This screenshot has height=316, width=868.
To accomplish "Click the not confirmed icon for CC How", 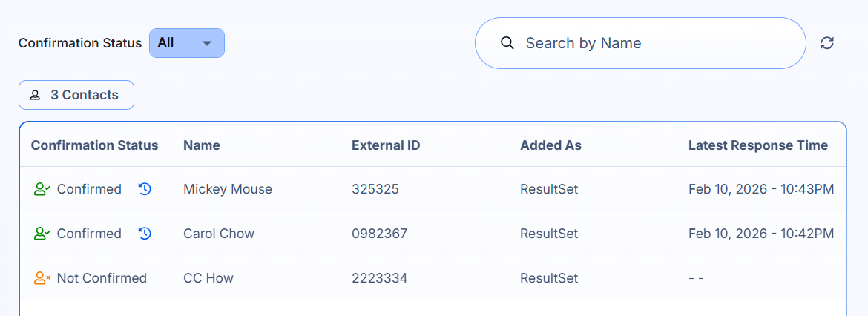I will coord(42,278).
